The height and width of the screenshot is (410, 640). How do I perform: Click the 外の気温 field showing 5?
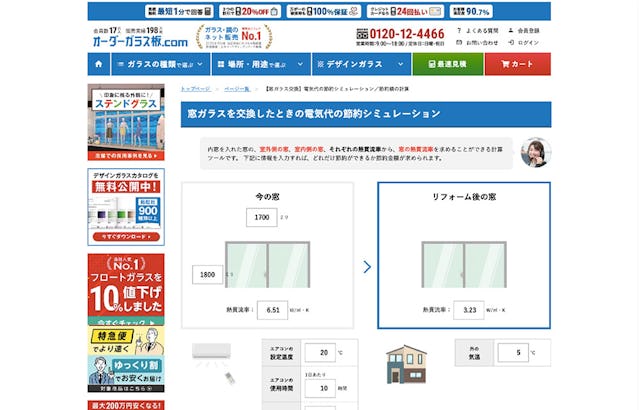pos(513,352)
